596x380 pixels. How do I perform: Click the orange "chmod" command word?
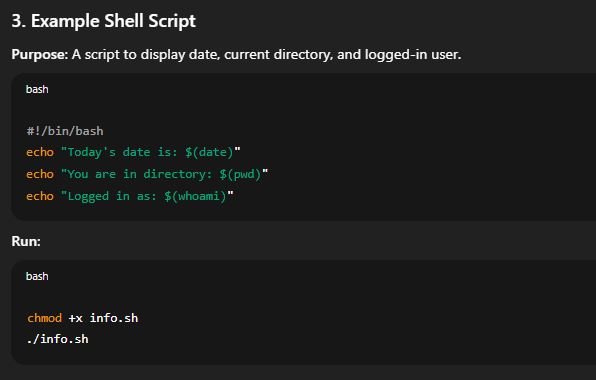click(44, 318)
